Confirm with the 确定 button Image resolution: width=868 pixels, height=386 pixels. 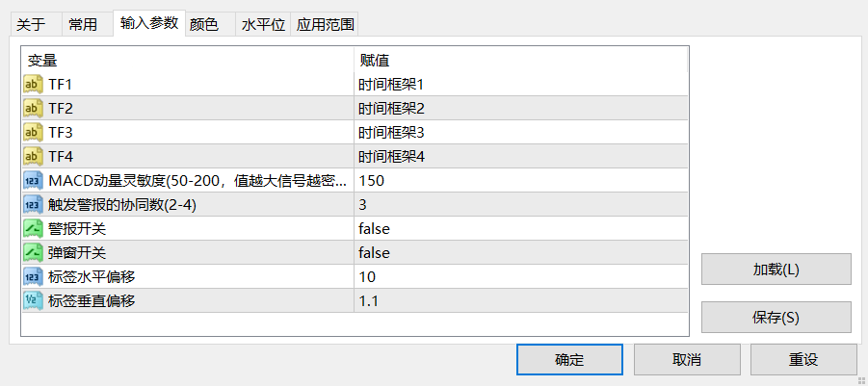(569, 360)
